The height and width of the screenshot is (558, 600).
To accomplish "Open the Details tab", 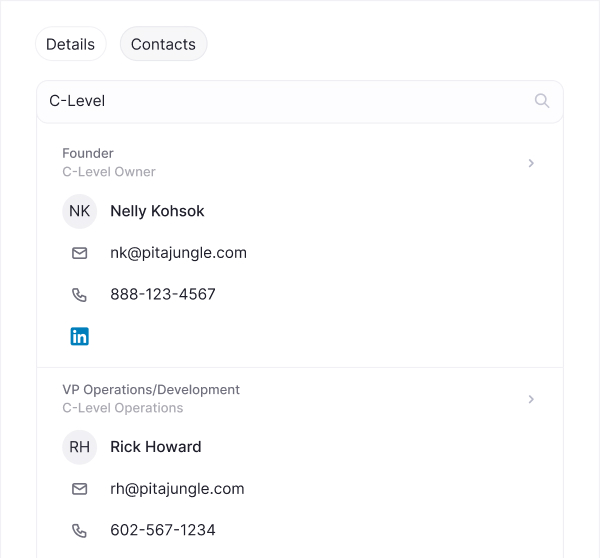I will coord(70,44).
